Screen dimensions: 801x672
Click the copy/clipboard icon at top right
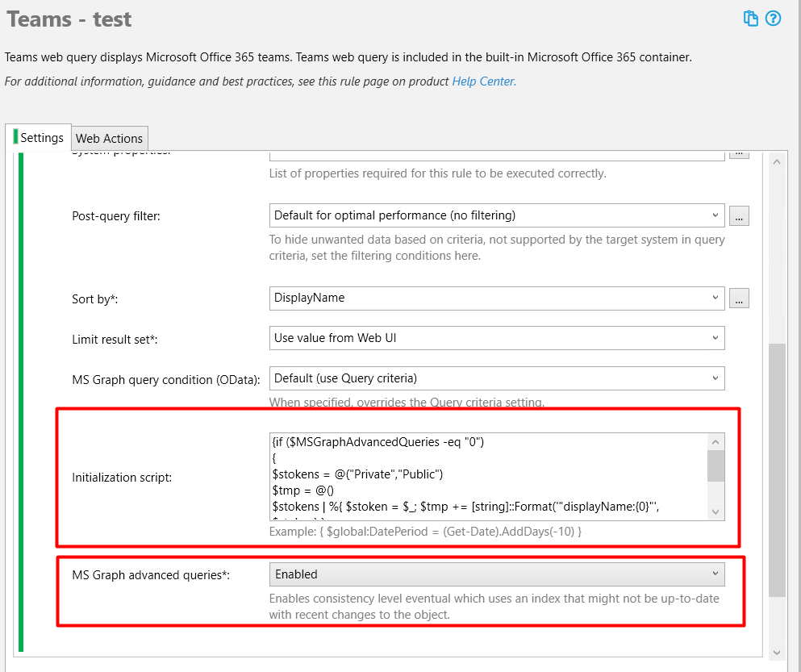click(750, 19)
